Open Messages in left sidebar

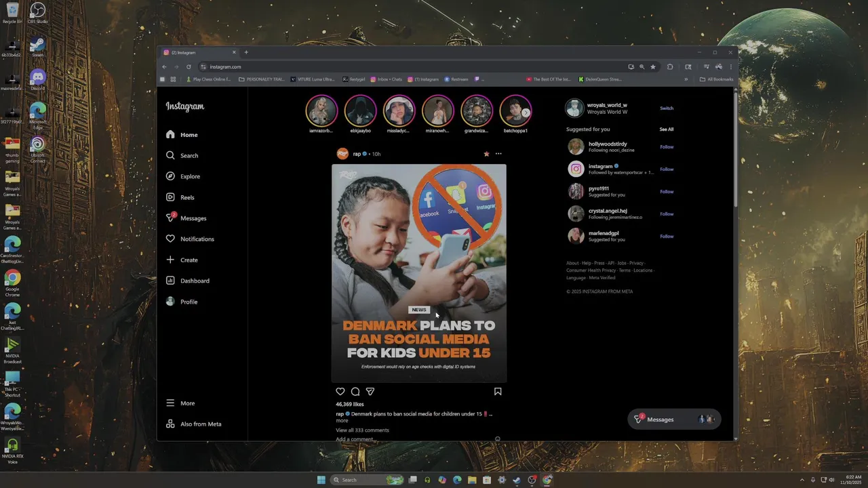point(186,218)
